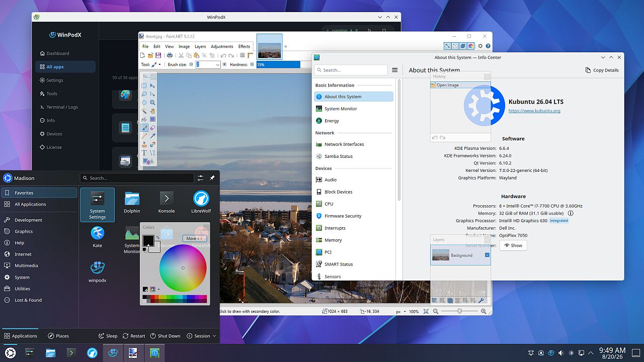
Task: Select the Text tool in Paint.NET
Action: (144, 153)
